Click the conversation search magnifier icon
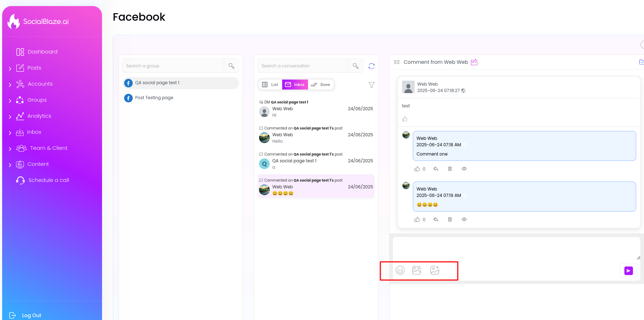The image size is (644, 320). point(356,66)
